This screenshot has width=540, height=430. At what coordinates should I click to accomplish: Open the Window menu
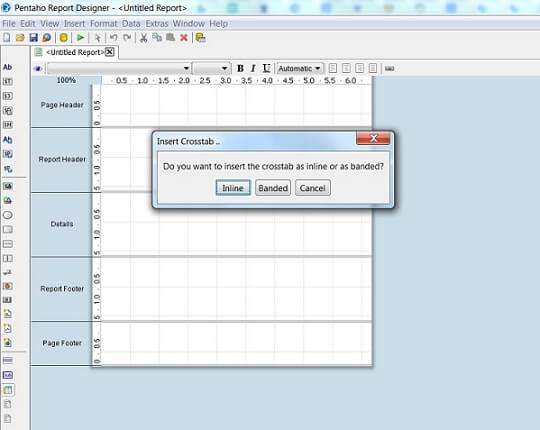(x=188, y=23)
